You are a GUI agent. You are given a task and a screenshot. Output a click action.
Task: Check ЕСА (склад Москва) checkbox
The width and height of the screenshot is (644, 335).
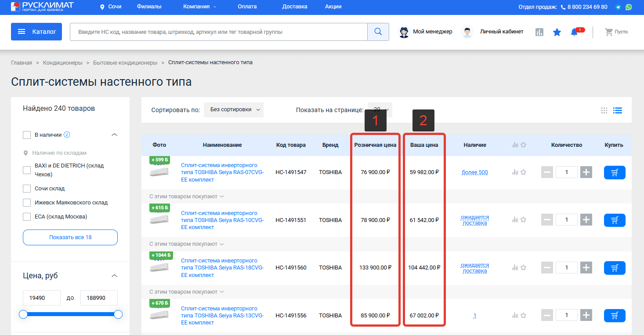tap(27, 217)
